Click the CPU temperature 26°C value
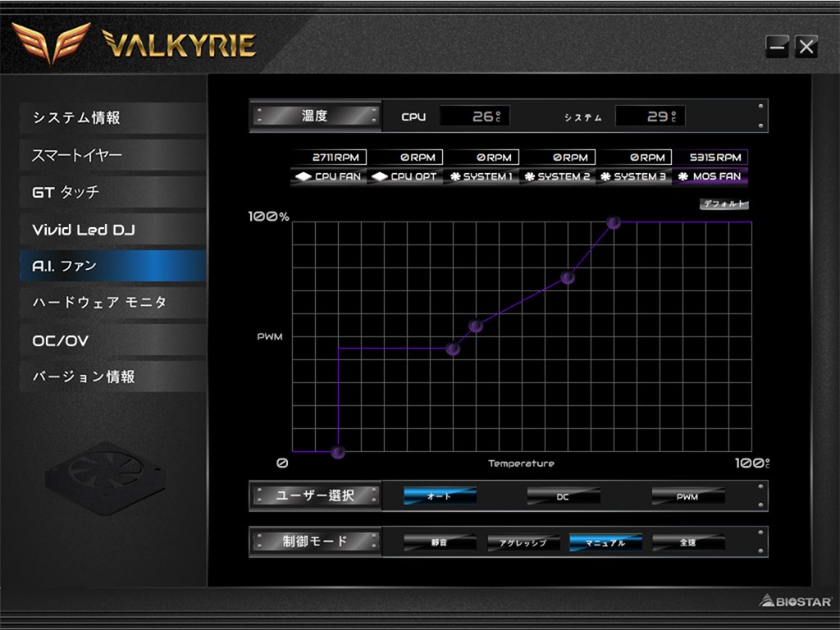This screenshot has width=840, height=630. 475,116
